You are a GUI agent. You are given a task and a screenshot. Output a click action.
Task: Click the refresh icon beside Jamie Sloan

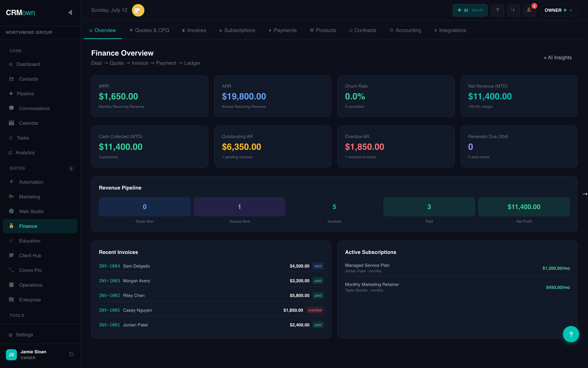71,354
